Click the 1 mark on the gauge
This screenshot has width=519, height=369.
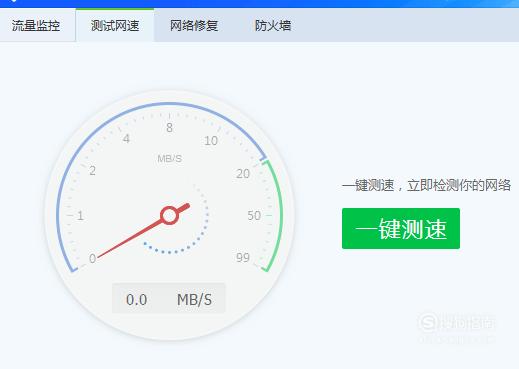[80, 216]
